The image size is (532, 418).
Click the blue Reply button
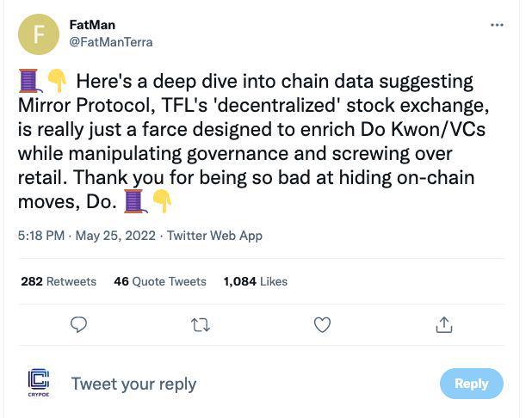coord(471,384)
